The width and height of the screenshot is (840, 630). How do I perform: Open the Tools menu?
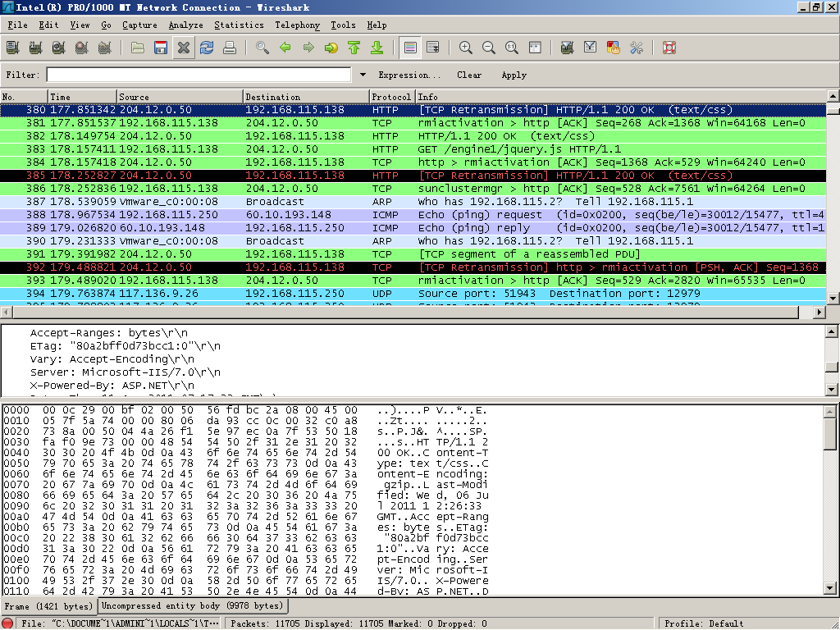tap(343, 25)
